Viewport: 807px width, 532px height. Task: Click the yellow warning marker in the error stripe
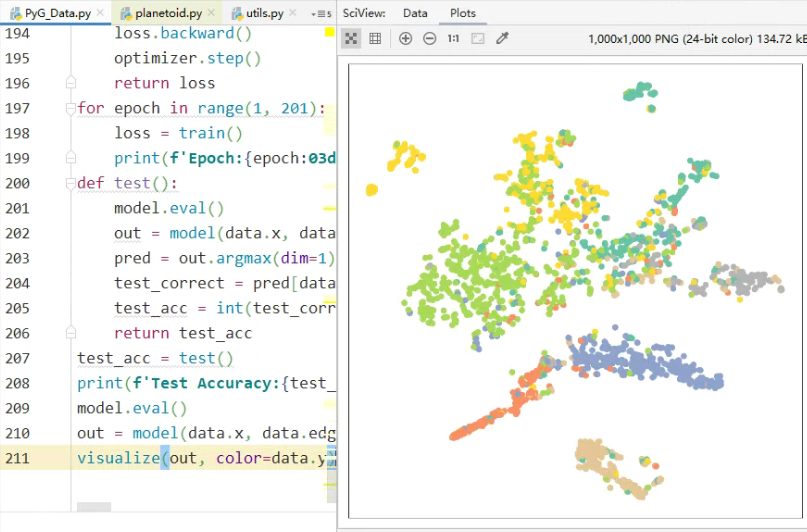329,32
